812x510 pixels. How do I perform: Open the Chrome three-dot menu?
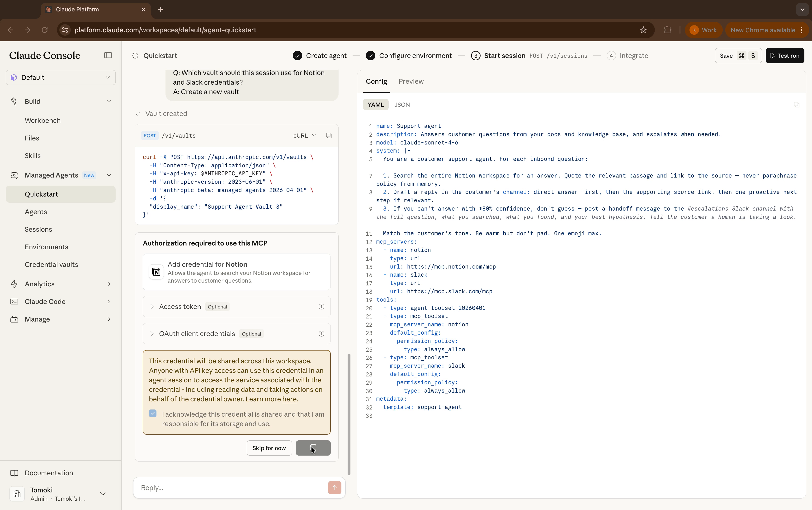(x=802, y=30)
